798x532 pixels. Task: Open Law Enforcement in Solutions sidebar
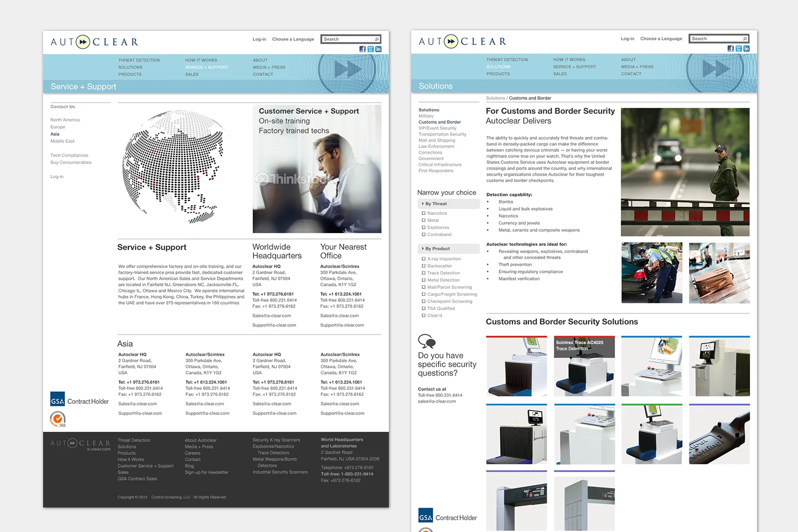pos(436,146)
